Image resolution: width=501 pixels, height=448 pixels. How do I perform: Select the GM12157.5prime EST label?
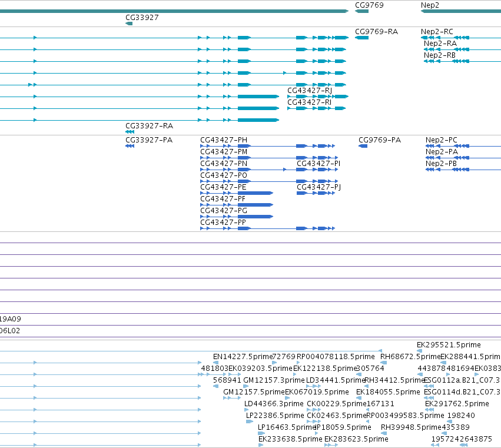click(x=254, y=393)
